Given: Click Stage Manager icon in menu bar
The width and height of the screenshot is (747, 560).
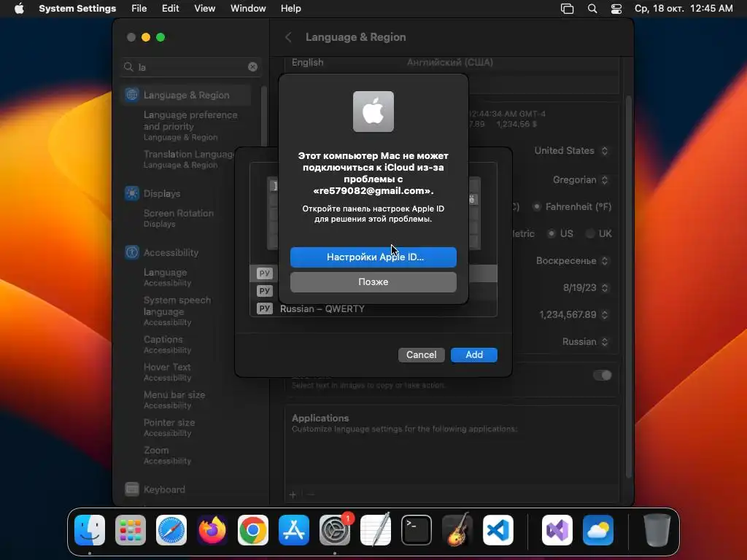Looking at the screenshot, I should 567,9.
